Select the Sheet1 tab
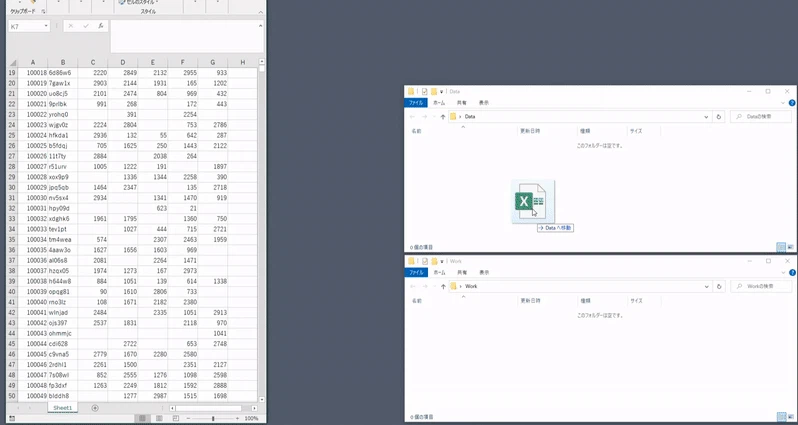Image resolution: width=798 pixels, height=425 pixels. click(63, 408)
